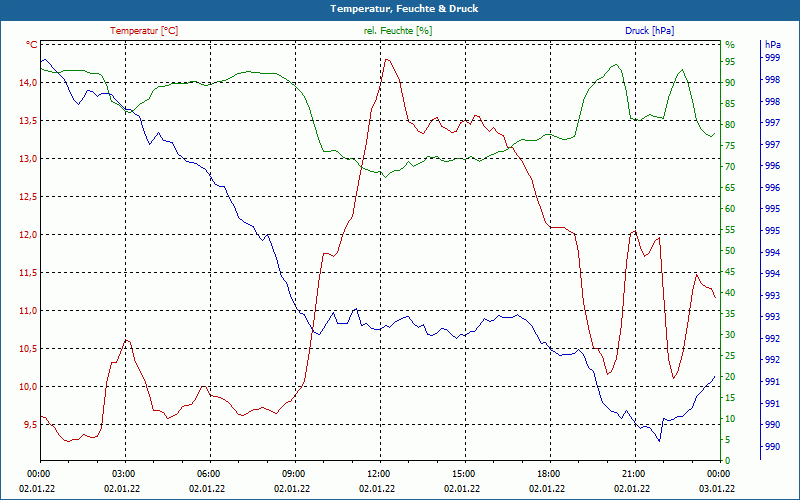Pick the 12,0 temperature axis tick
This screenshot has height=500, width=800.
(x=29, y=235)
